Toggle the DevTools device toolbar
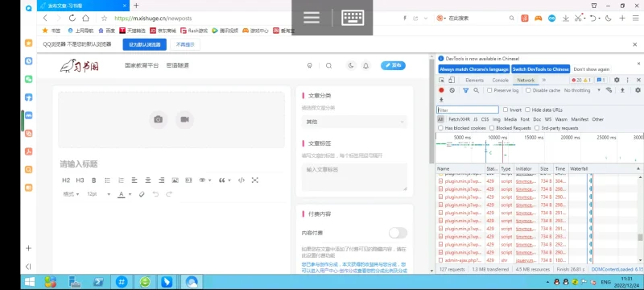This screenshot has width=644, height=290. (451, 80)
